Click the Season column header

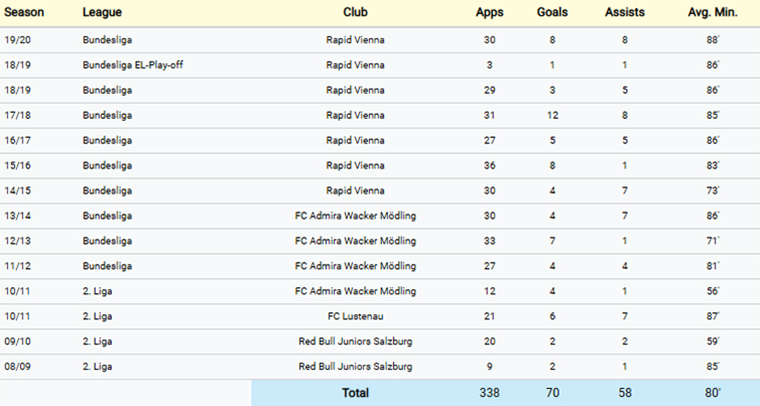click(x=24, y=13)
